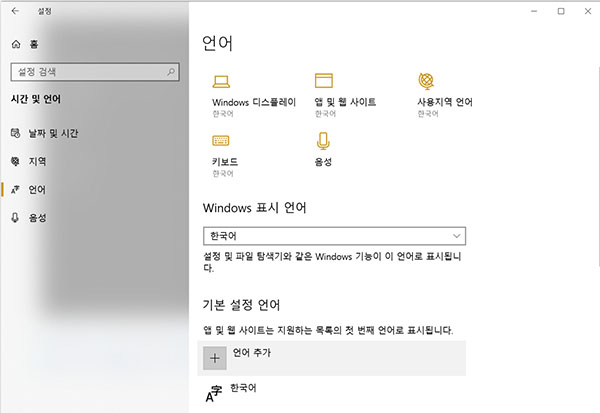Image resolution: width=600 pixels, height=413 pixels.
Task: Click 한국어 under Windows 디스플레이
Action: (x=223, y=114)
